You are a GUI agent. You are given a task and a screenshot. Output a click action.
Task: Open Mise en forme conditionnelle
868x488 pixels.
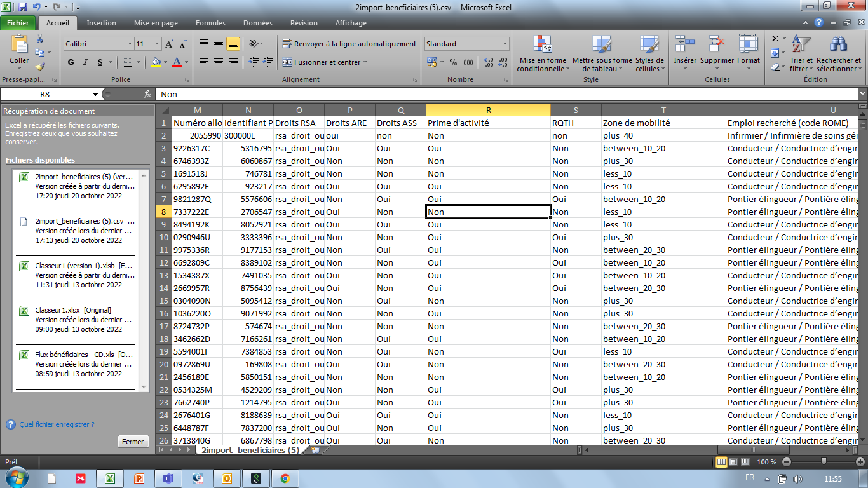[543, 54]
